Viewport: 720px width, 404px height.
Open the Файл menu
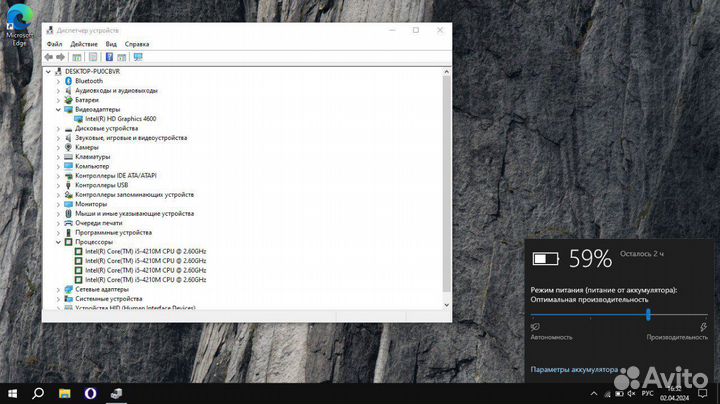click(x=54, y=44)
